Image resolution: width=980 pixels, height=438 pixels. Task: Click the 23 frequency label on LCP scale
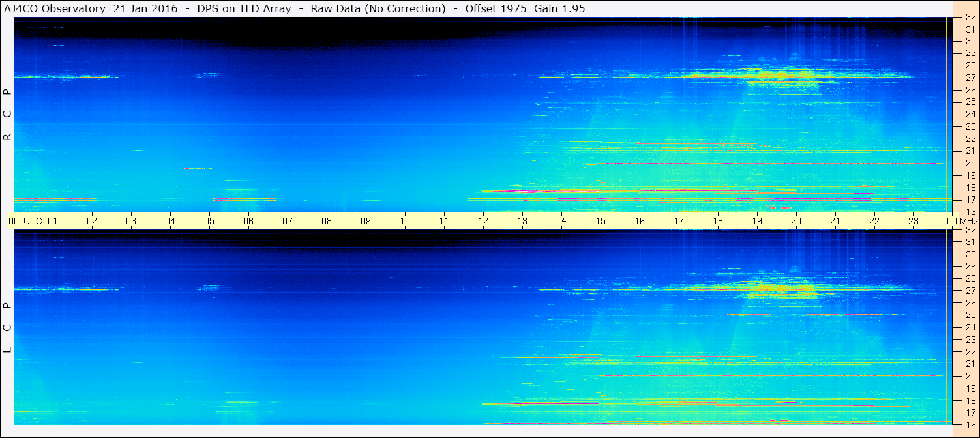click(970, 340)
